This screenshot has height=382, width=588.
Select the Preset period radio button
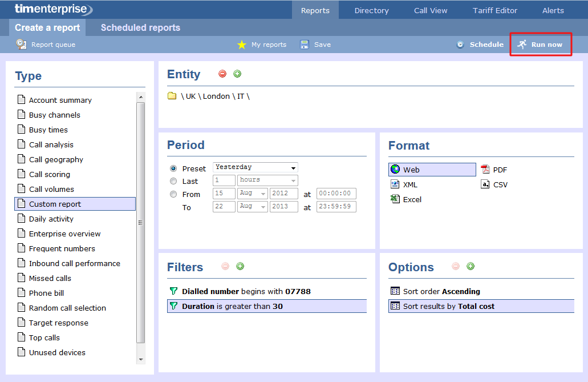pos(173,168)
